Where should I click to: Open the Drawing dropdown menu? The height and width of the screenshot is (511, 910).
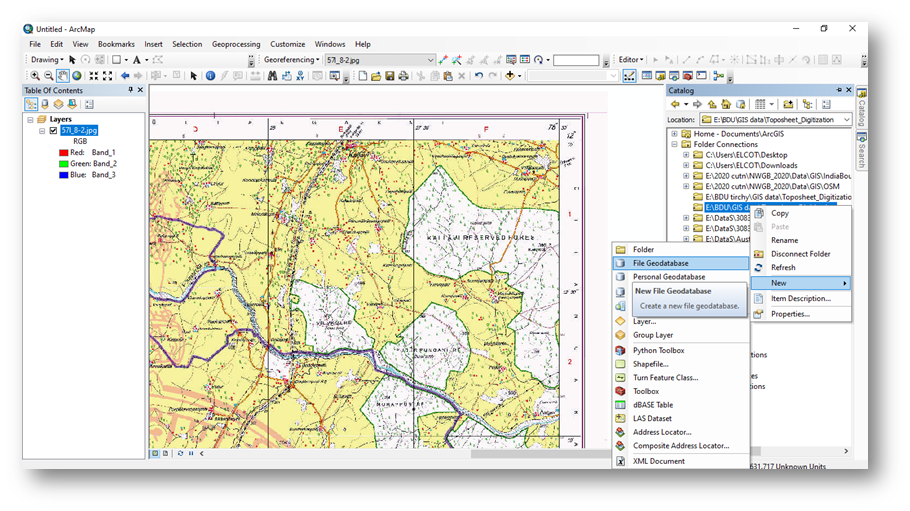tap(47, 60)
